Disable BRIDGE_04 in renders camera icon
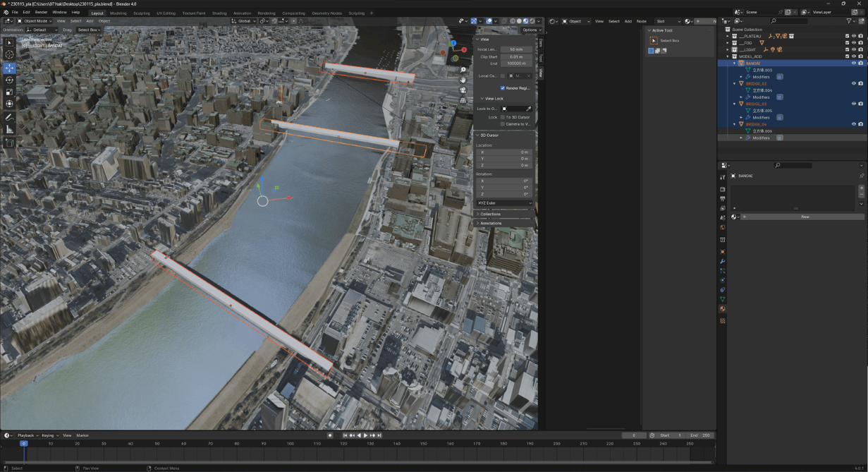The width and height of the screenshot is (868, 472). pos(861,124)
